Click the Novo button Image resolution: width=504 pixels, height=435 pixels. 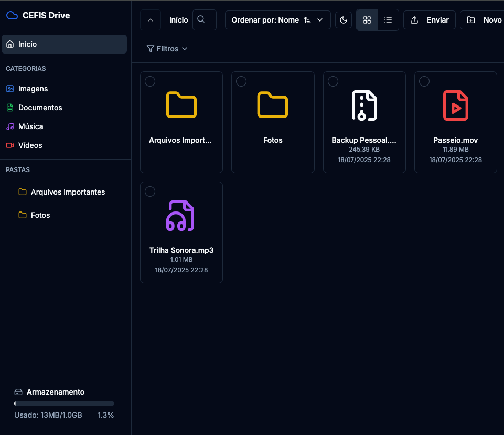[484, 20]
